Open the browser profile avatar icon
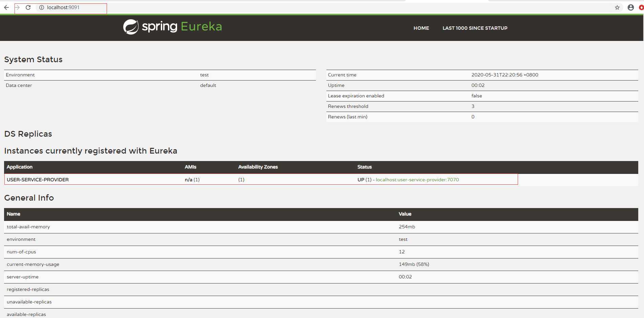Screen dimensions: 644x318 click(x=630, y=7)
